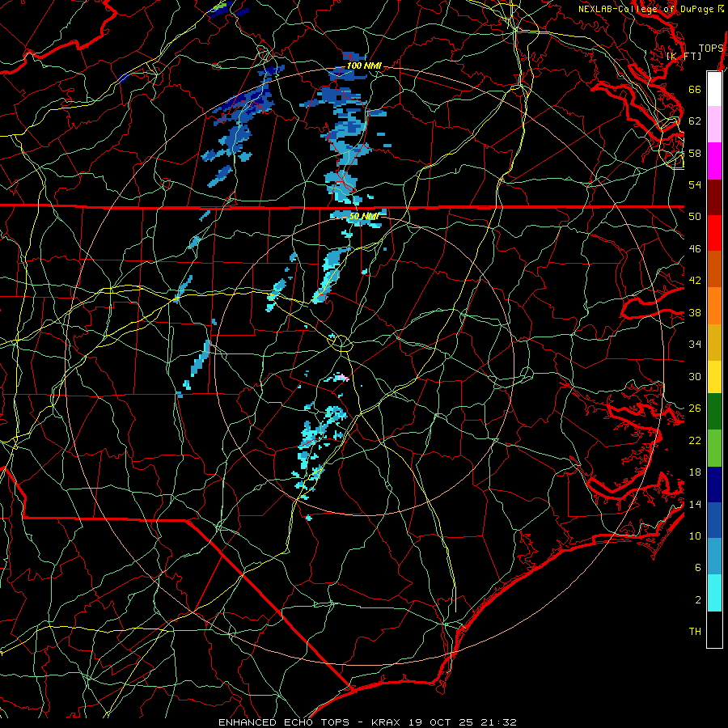Click the 'TH' threshold legend label
The height and width of the screenshot is (728, 728).
pyautogui.click(x=695, y=632)
